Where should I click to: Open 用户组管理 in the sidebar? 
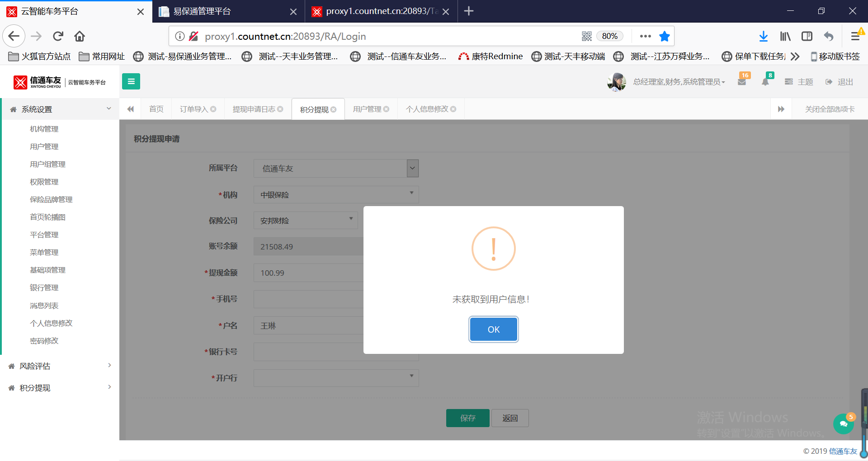click(47, 164)
